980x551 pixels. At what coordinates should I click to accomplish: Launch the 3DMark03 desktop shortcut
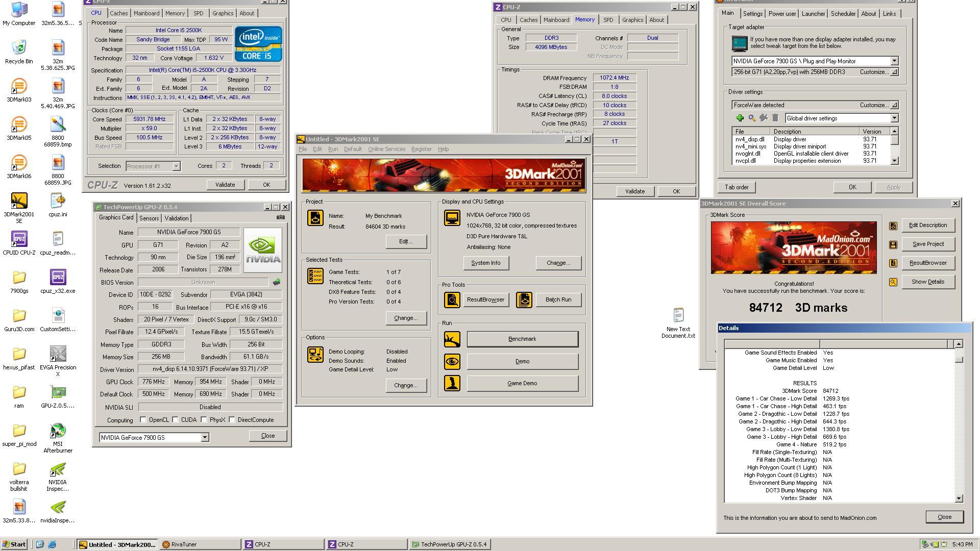pyautogui.click(x=19, y=86)
